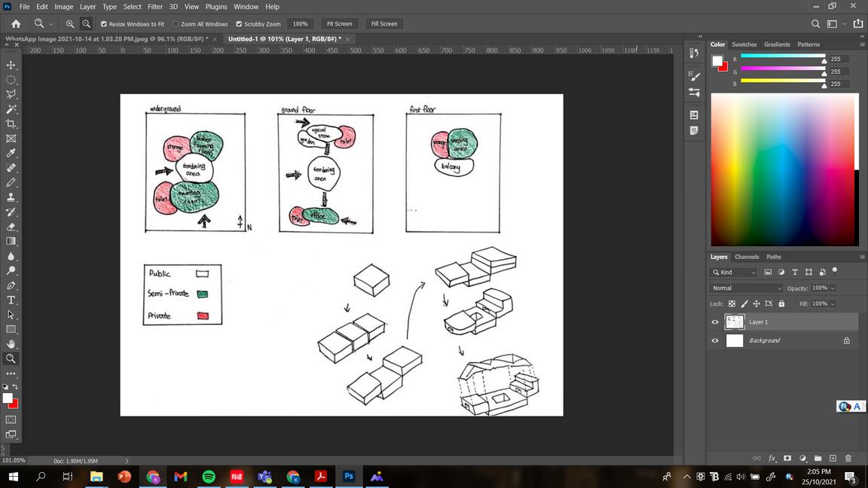Select the Eraser tool

11,227
